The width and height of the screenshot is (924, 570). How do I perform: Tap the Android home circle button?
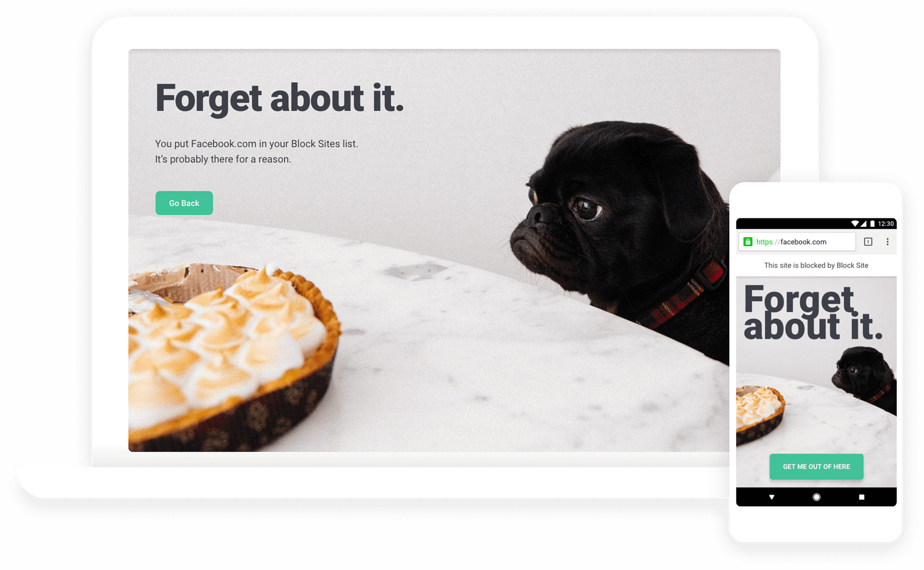(816, 497)
